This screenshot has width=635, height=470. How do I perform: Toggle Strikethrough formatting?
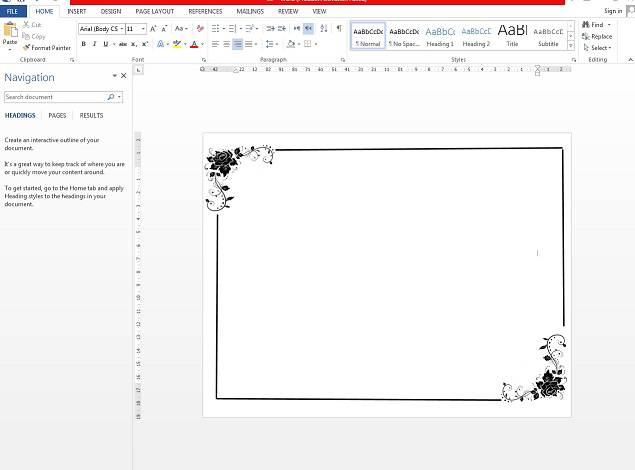(x=123, y=44)
